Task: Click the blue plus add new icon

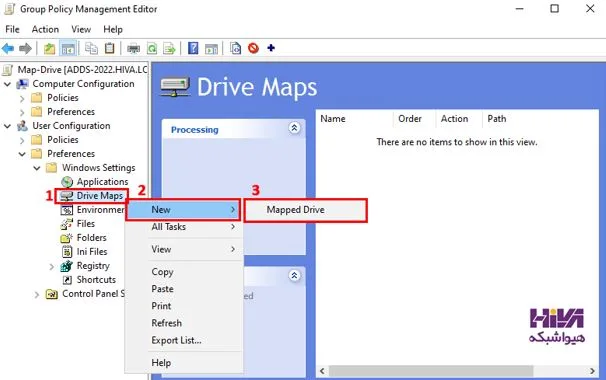Action: pos(271,48)
